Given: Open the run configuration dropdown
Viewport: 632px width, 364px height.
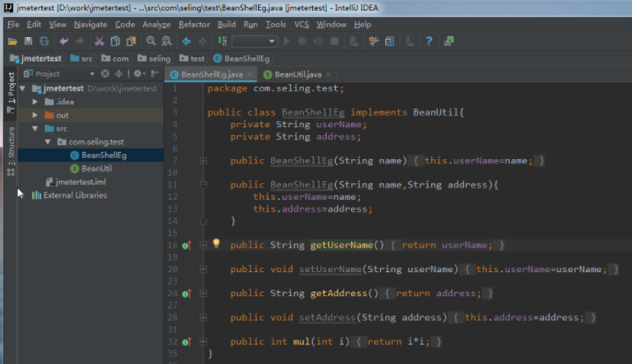Looking at the screenshot, I should point(255,42).
